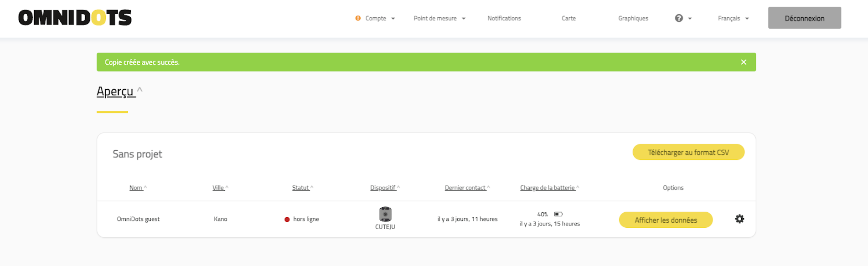Image resolution: width=868 pixels, height=266 pixels.
Task: Click the orange warning icon beside Compte
Action: click(x=358, y=18)
